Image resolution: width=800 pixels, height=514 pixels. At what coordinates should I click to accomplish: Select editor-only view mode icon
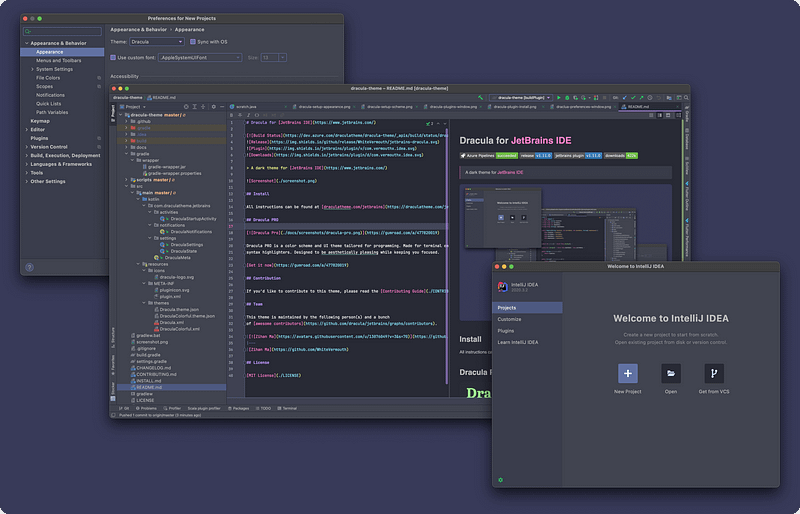[651, 115]
